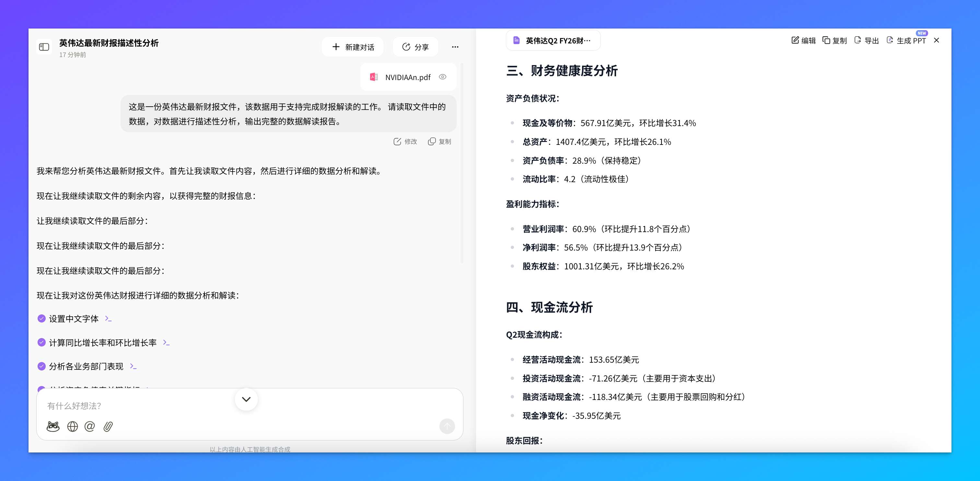Open the ... more options menu
980x481 pixels.
point(455,46)
